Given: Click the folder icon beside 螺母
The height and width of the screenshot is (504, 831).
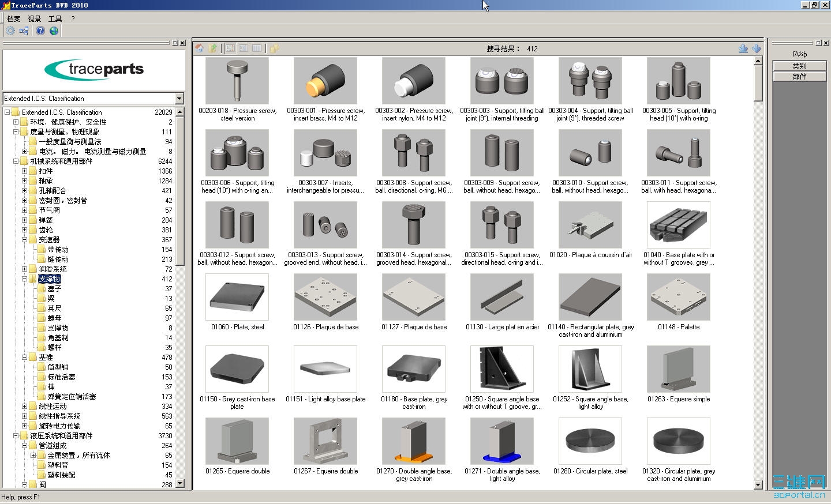Looking at the screenshot, I should point(41,318).
